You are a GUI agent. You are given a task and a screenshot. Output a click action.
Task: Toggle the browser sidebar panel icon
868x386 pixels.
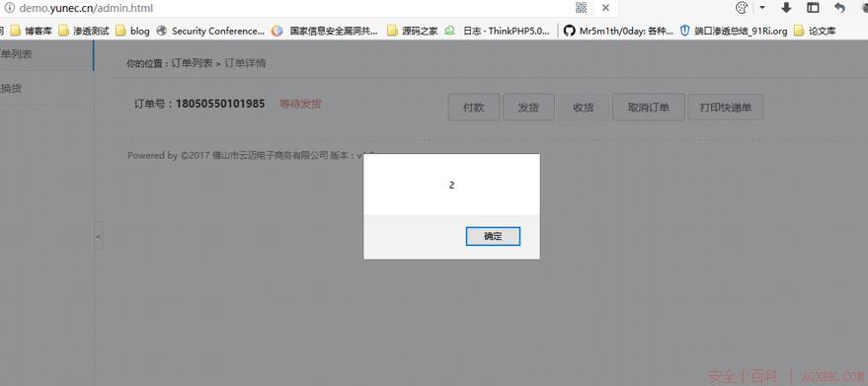813,8
